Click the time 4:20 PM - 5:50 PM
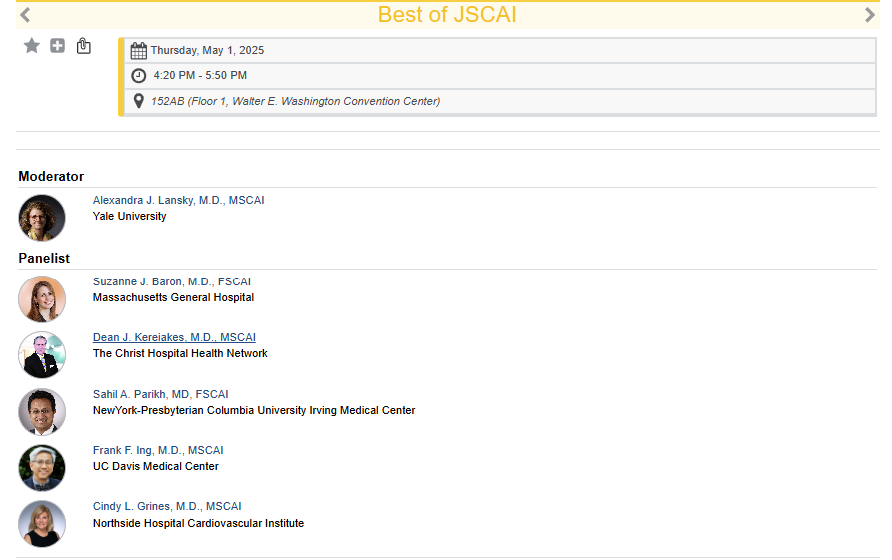Image resolution: width=892 pixels, height=560 pixels. click(x=200, y=75)
